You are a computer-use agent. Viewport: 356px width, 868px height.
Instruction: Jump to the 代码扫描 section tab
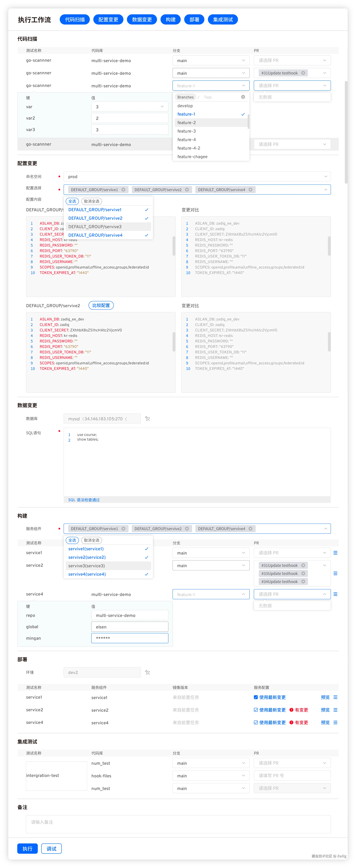pos(75,20)
